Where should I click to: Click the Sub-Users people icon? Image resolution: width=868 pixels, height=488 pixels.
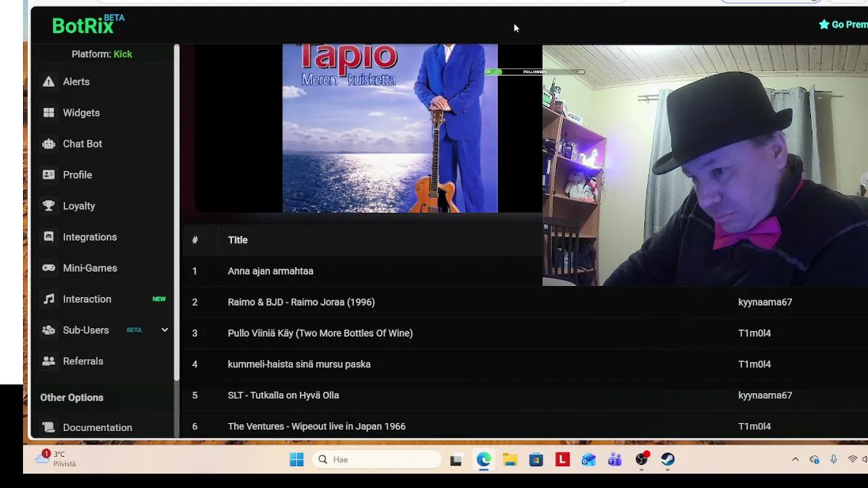(x=49, y=330)
